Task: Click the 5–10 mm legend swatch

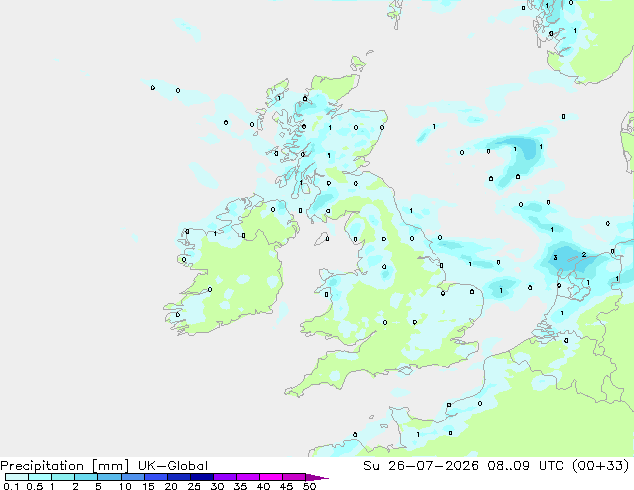Action: click(x=109, y=477)
